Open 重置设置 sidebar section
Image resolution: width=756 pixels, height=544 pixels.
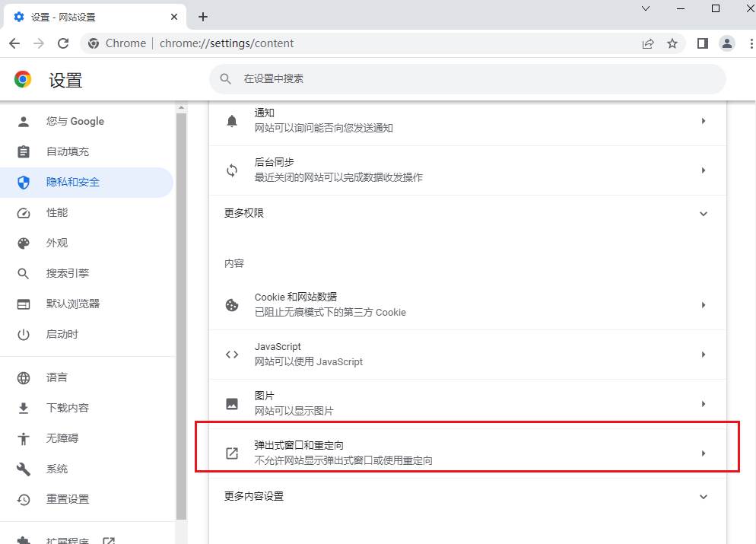coord(87,499)
